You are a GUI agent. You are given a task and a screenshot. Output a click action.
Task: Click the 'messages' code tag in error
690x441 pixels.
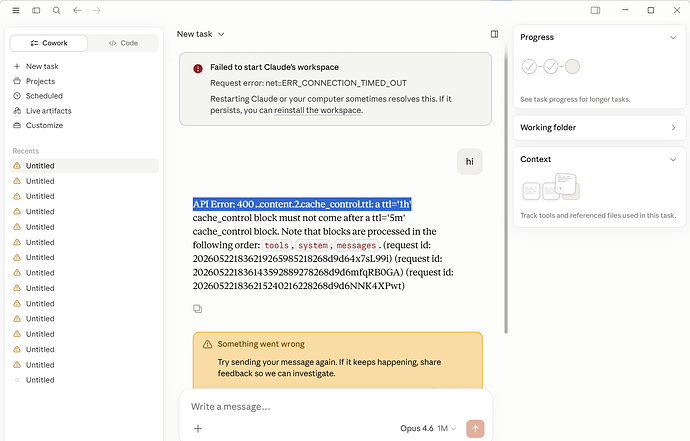(356, 246)
